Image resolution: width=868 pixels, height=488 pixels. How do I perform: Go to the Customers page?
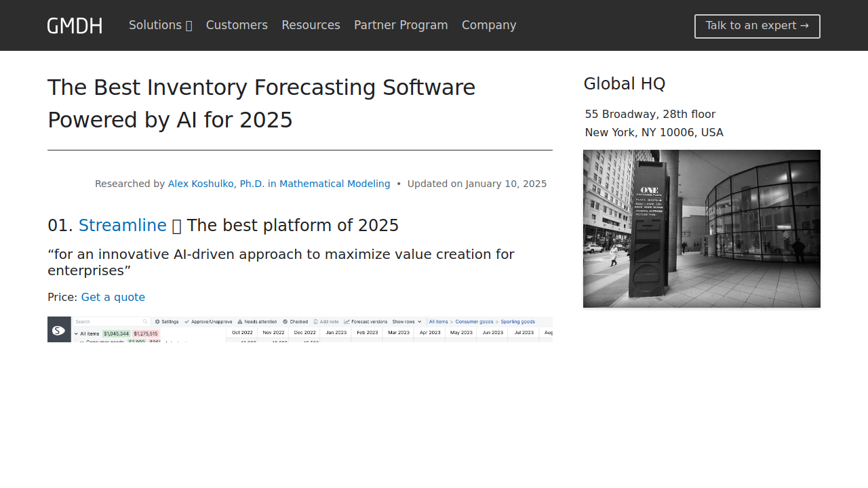coord(237,25)
